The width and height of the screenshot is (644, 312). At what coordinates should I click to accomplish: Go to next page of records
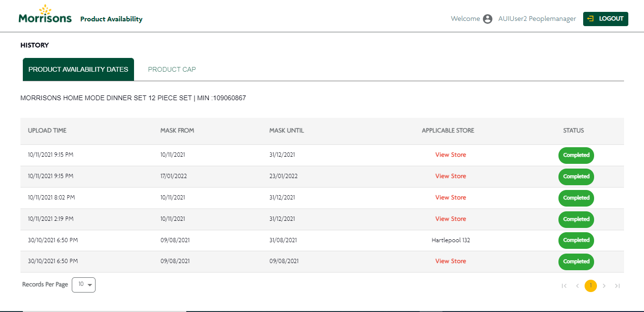604,286
